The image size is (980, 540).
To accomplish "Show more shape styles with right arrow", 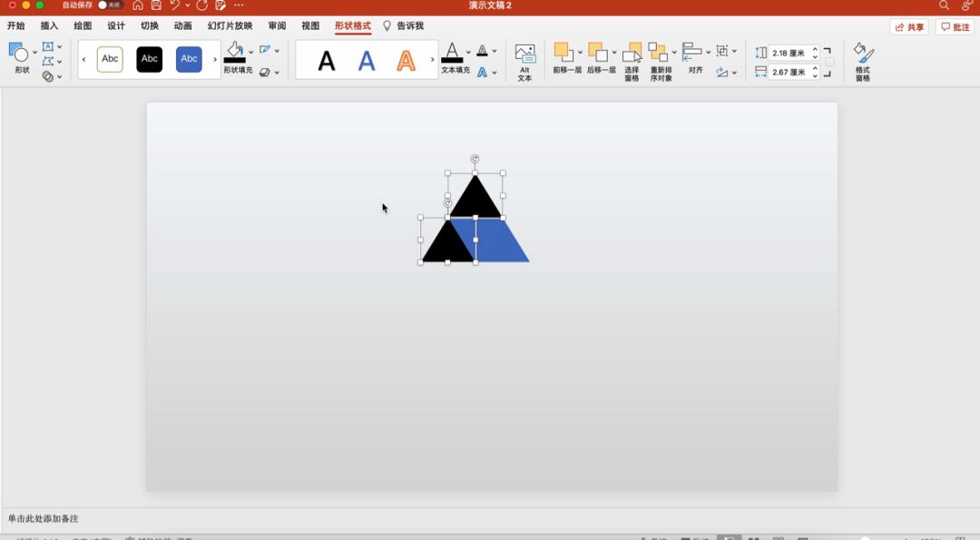I will 215,59.
